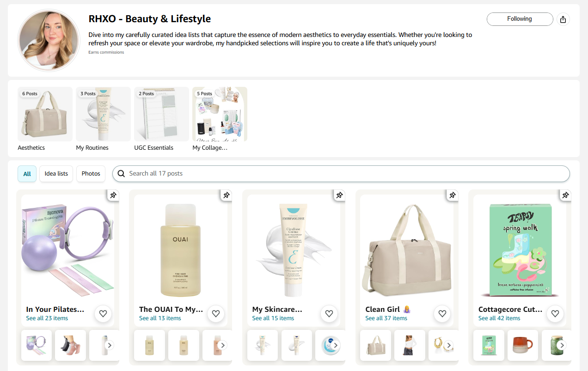Open See all 37 items link

386,318
